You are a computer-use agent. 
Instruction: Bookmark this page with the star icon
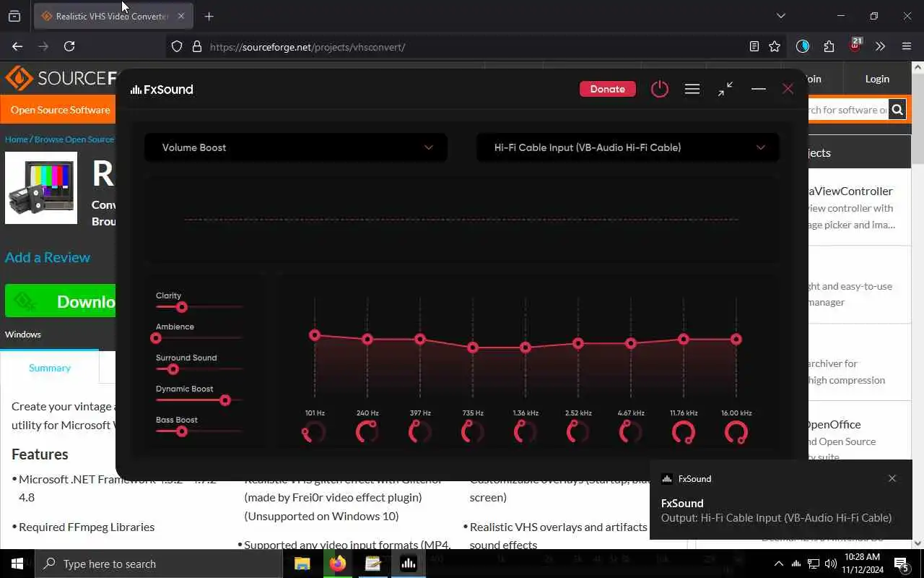coord(775,46)
